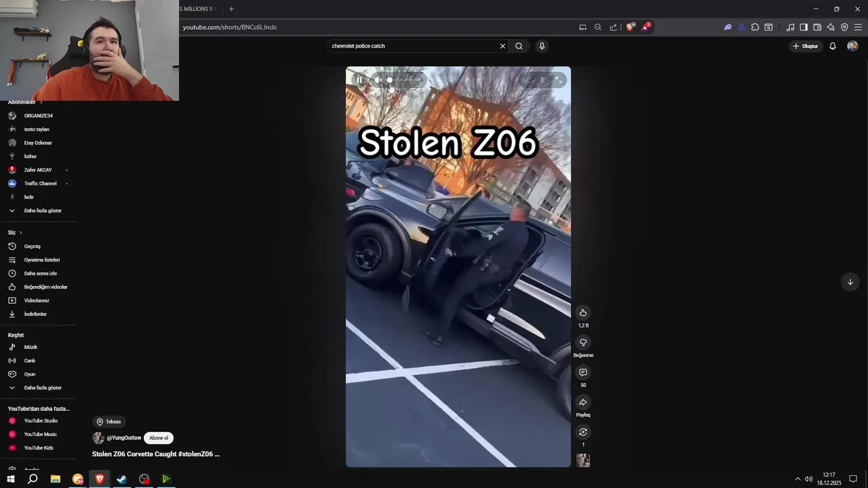868x488 pixels.
Task: Open the Windows Start menu
Action: click(11, 479)
